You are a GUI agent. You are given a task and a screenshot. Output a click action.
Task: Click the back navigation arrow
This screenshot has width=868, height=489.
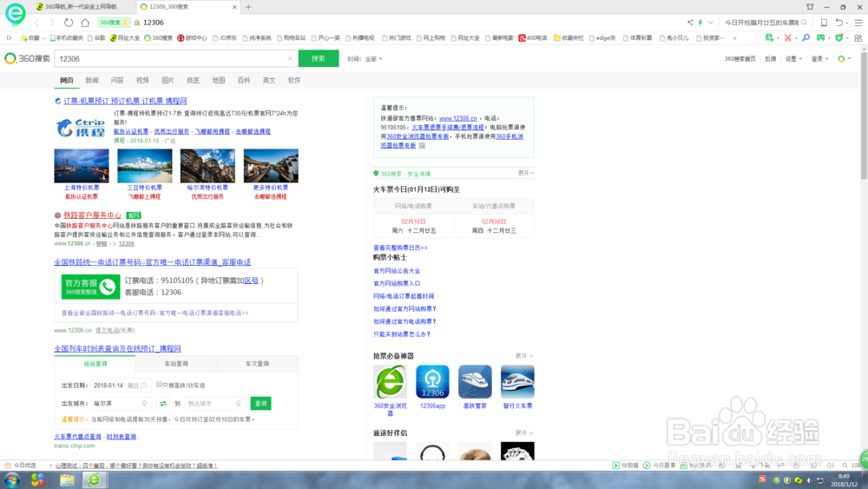[x=36, y=23]
